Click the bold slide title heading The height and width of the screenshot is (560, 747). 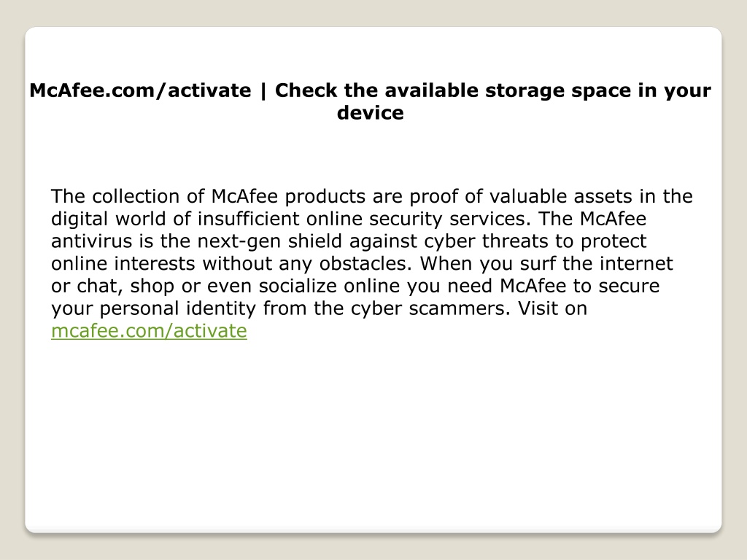pos(370,101)
